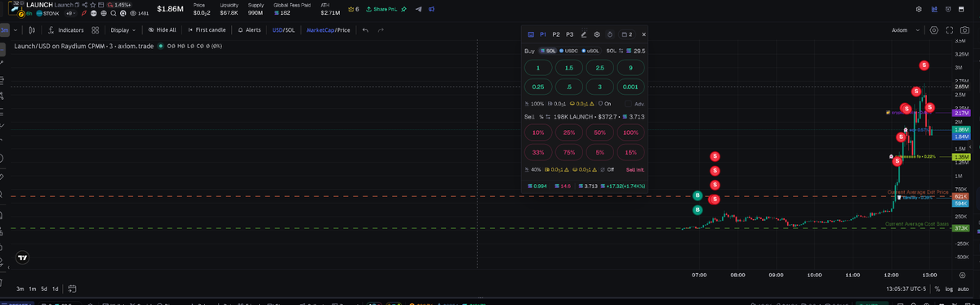This screenshot has height=305, width=980.
Task: Open the go-to-date calendar icon
Action: 72,289
